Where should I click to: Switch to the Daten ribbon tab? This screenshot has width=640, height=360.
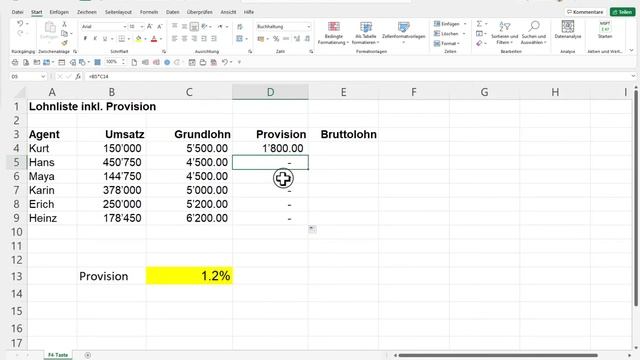pos(173,12)
